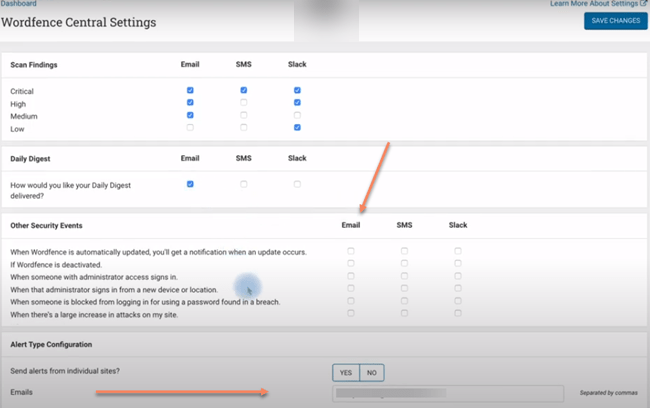Viewport: 650px width, 408px height.
Task: Check Slack for Wordfence deactivated event
Action: coord(458,263)
